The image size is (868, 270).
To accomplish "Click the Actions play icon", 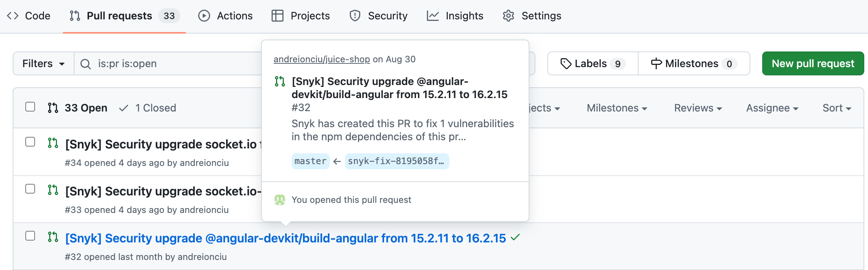I will pyautogui.click(x=204, y=16).
